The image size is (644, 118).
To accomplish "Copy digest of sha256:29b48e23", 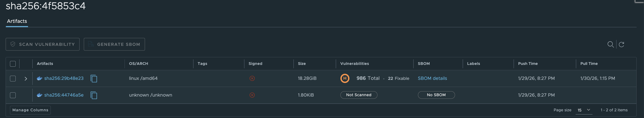I will 94,79.
